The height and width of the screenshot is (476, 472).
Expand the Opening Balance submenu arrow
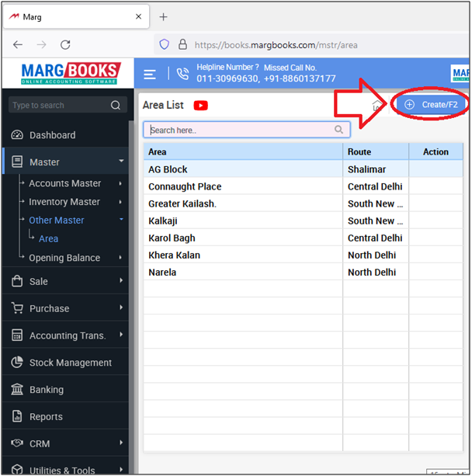click(120, 258)
